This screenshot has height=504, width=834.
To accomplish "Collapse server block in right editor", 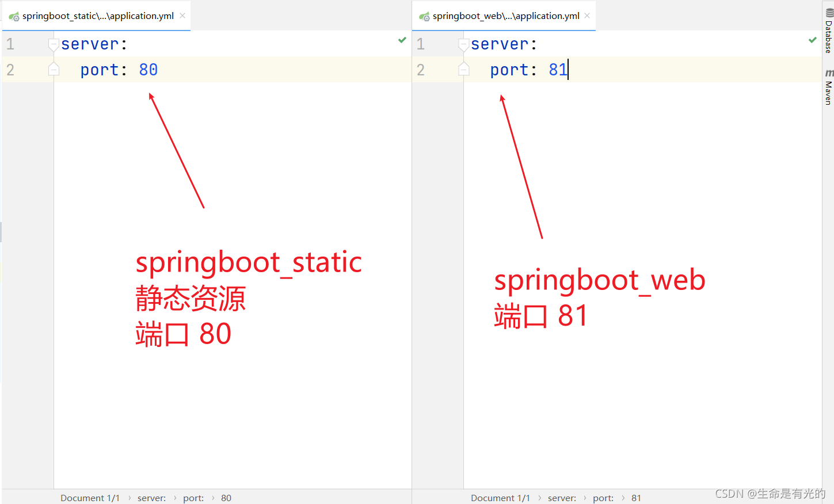I will coord(464,44).
